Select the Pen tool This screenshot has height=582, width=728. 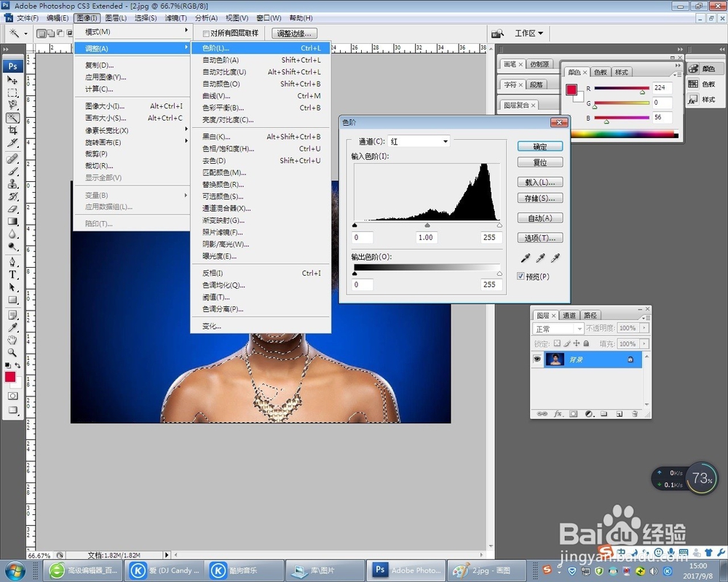click(12, 262)
